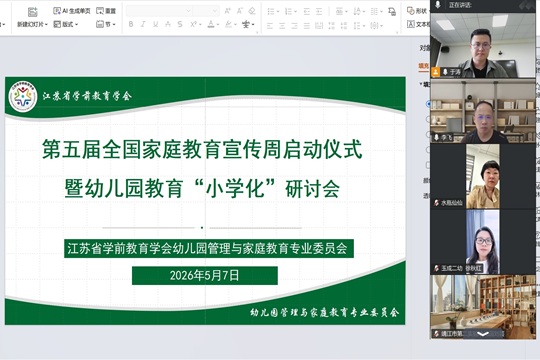The height and width of the screenshot is (360, 540).
Task: Open the Section (节) dropdown
Action: (x=106, y=24)
